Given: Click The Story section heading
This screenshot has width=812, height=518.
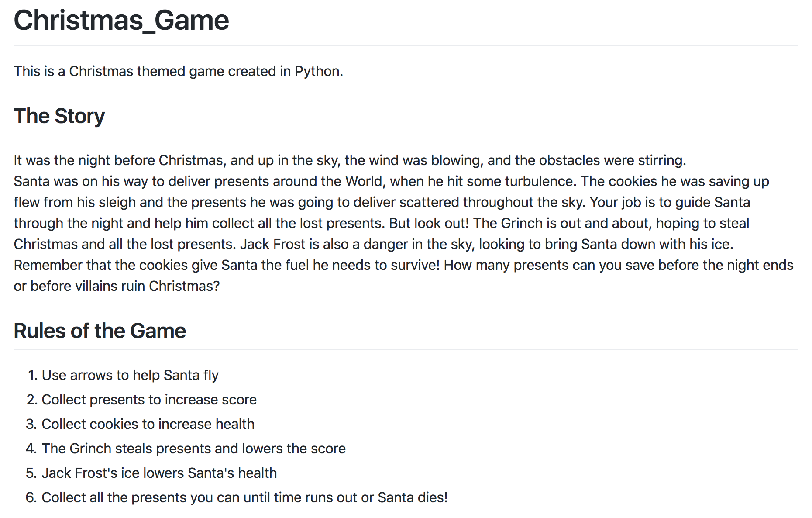Looking at the screenshot, I should [59, 116].
